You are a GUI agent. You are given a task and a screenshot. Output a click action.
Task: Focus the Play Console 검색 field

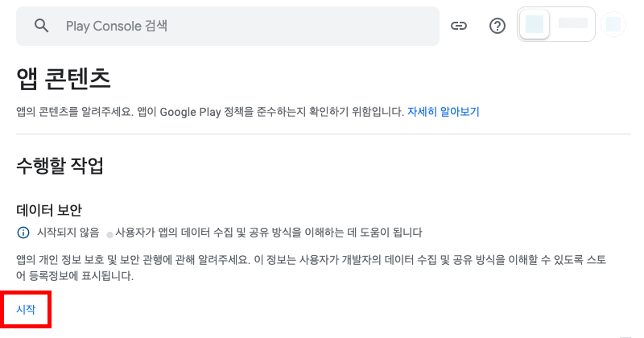(242, 26)
